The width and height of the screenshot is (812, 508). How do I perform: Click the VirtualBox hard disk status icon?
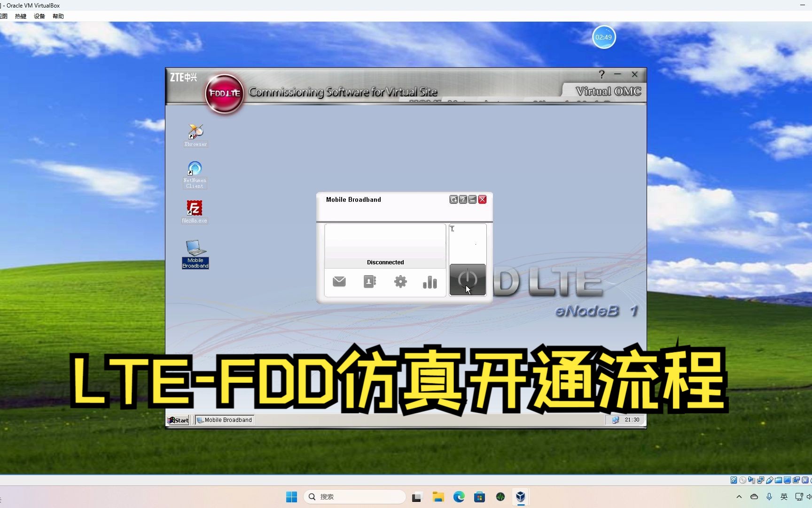pos(734,480)
